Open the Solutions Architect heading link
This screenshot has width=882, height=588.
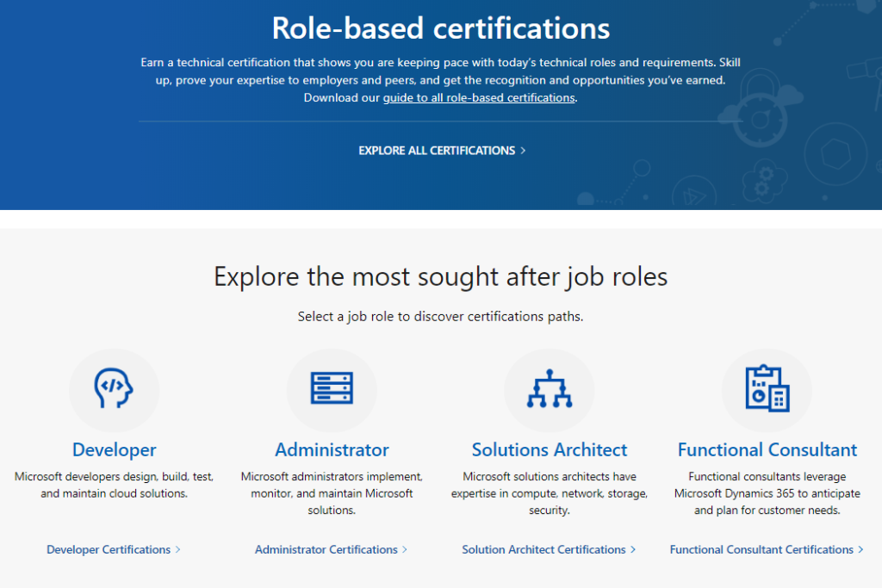pos(550,449)
